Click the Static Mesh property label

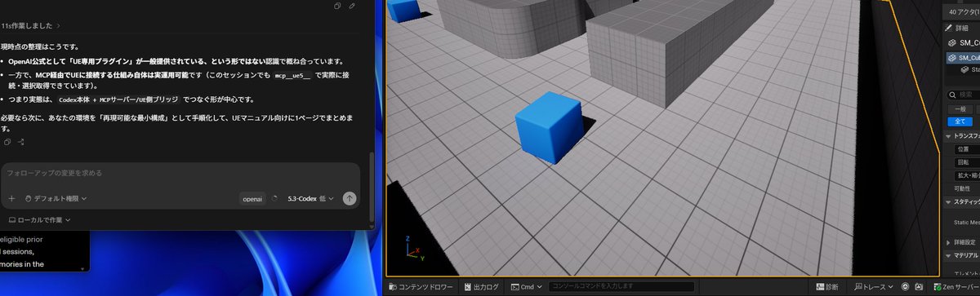point(967,222)
